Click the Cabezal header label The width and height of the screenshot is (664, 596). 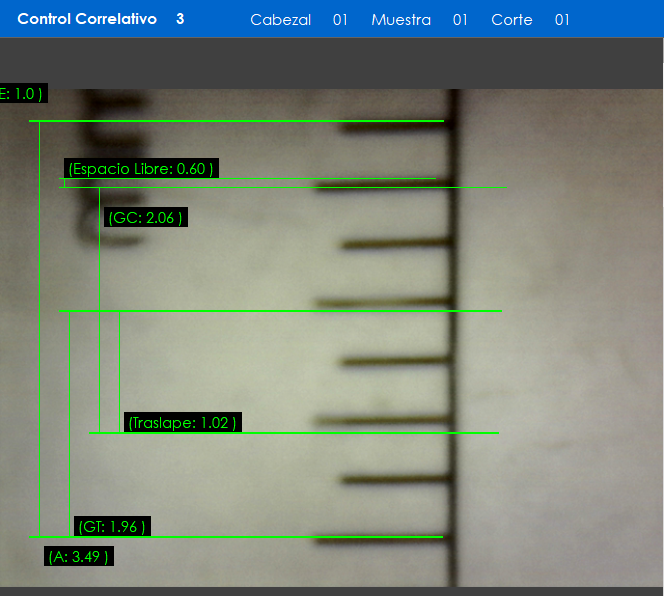click(280, 20)
